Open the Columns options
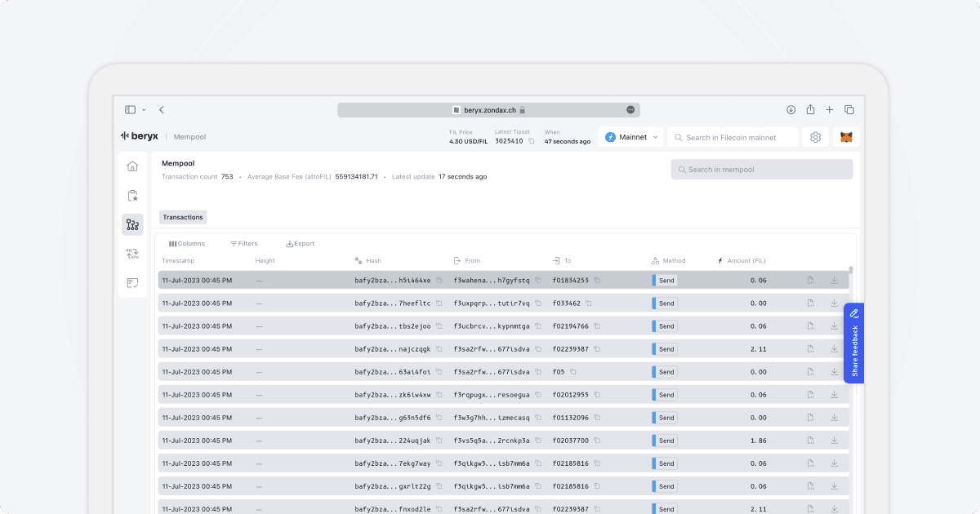 pyautogui.click(x=187, y=243)
